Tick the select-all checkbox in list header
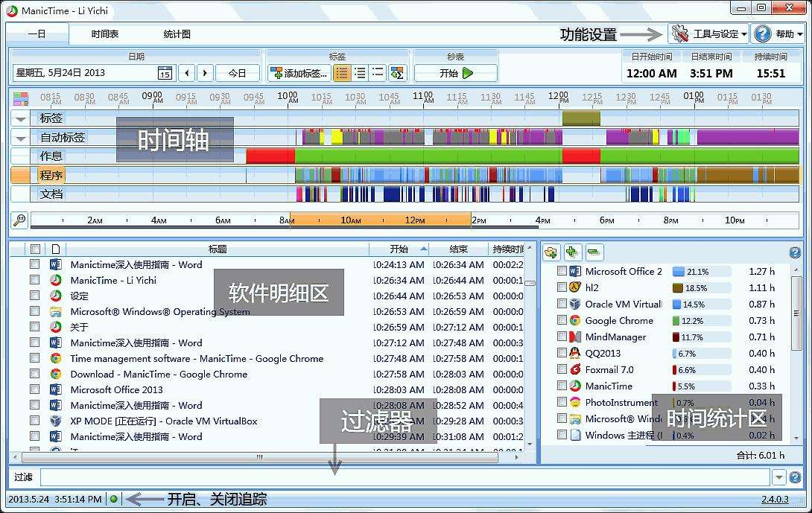 click(x=35, y=249)
